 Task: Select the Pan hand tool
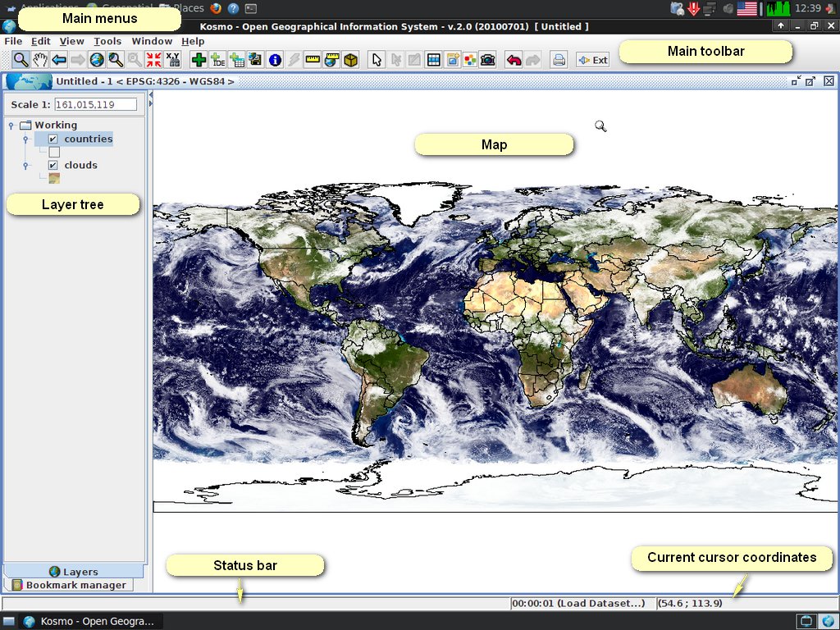coord(40,59)
